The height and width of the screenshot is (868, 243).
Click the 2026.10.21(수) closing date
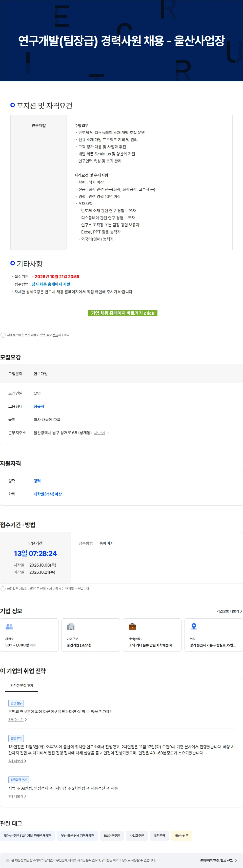[x=43, y=572]
